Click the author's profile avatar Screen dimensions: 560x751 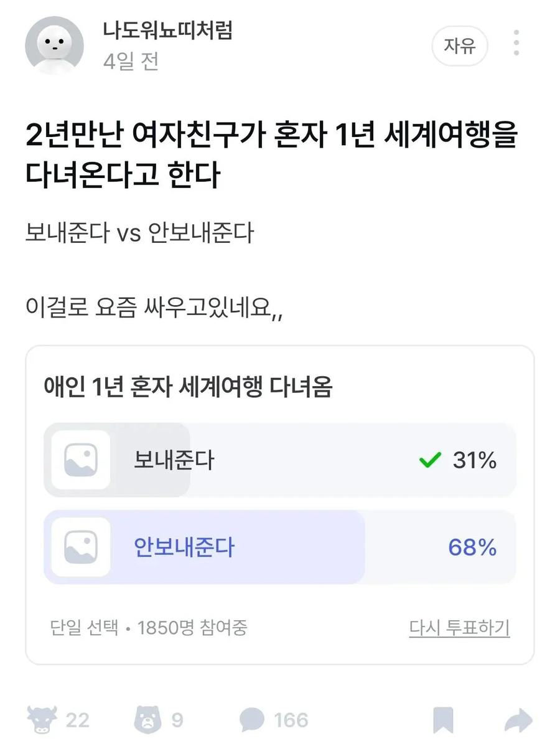point(54,45)
